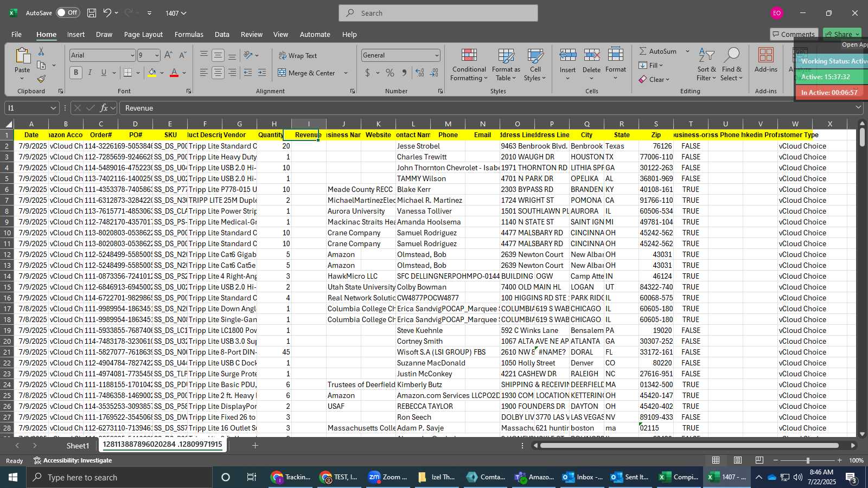
Task: Click the Paste clipboard icon
Action: 22,56
